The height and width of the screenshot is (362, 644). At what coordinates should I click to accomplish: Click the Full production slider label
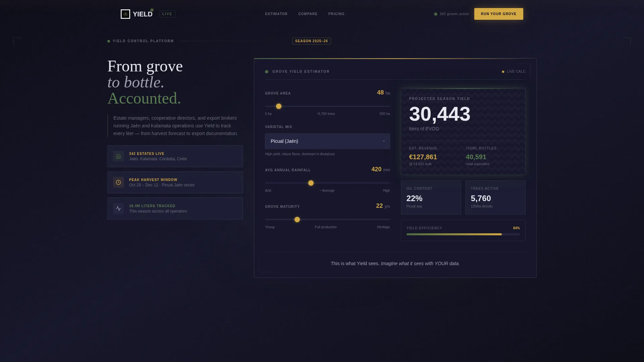tap(326, 227)
